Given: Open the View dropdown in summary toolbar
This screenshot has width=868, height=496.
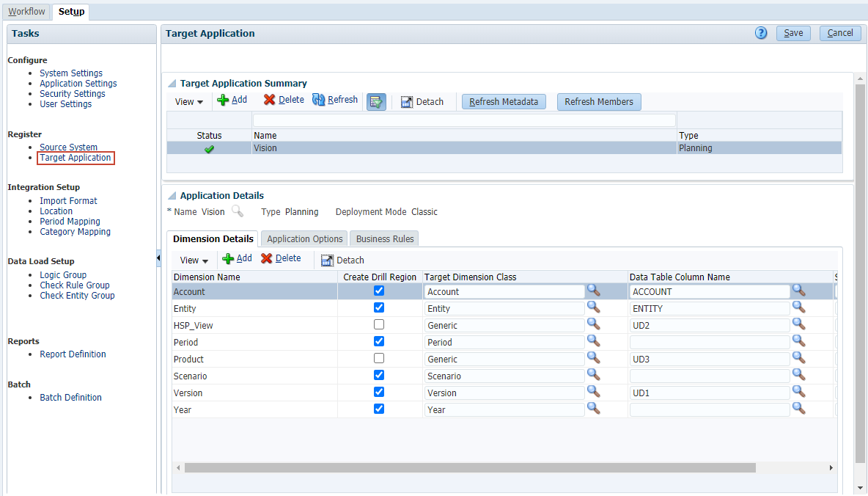Looking at the screenshot, I should pyautogui.click(x=189, y=102).
